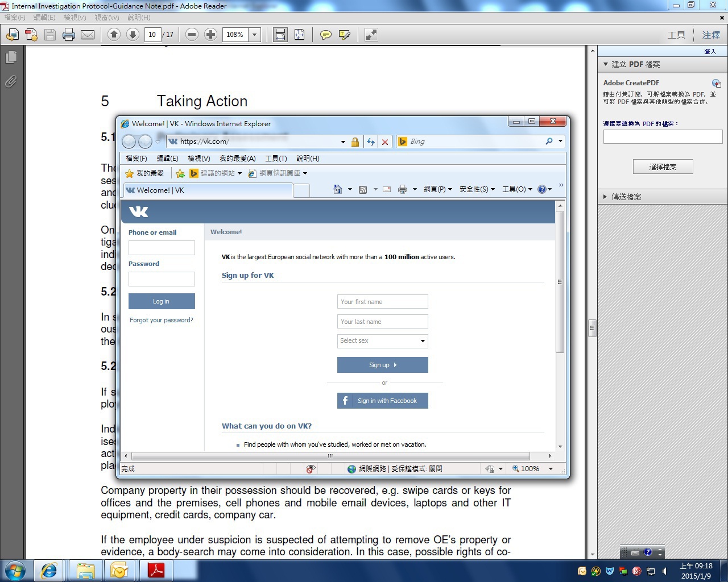Click the VK Sign up button
This screenshot has height=582, width=728.
[383, 365]
